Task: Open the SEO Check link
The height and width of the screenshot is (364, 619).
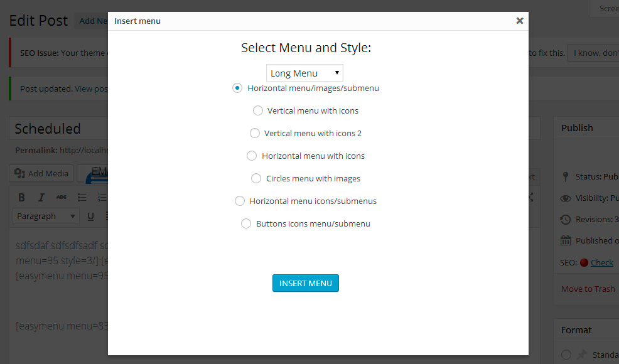Action: pos(601,262)
